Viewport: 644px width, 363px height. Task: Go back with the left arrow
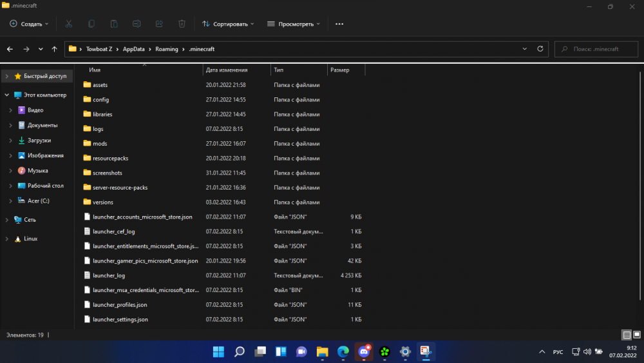click(10, 49)
